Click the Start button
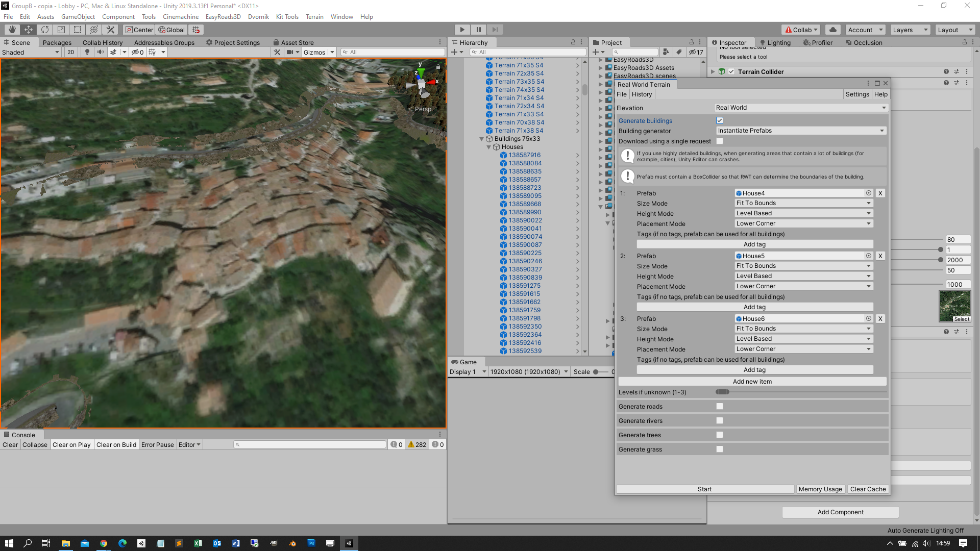 pyautogui.click(x=705, y=489)
